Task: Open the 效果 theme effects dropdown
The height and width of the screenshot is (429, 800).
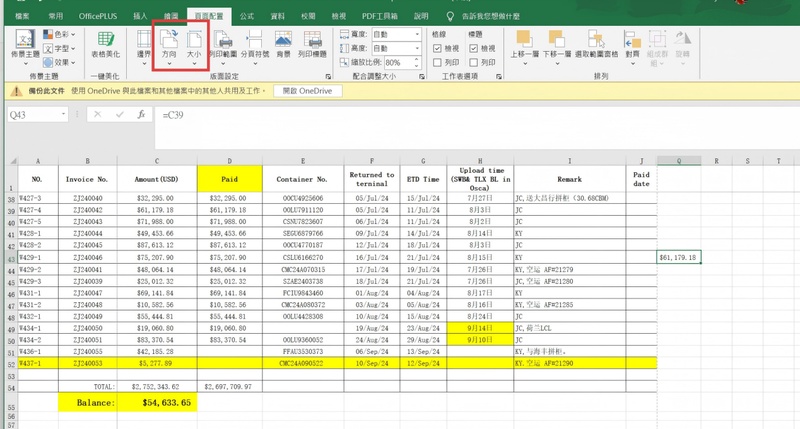Action: (60, 62)
